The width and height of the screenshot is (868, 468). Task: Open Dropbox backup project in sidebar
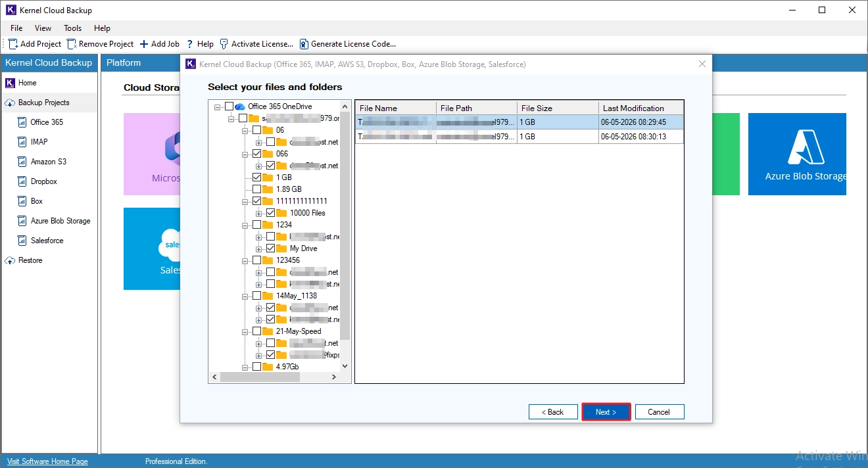[43, 181]
